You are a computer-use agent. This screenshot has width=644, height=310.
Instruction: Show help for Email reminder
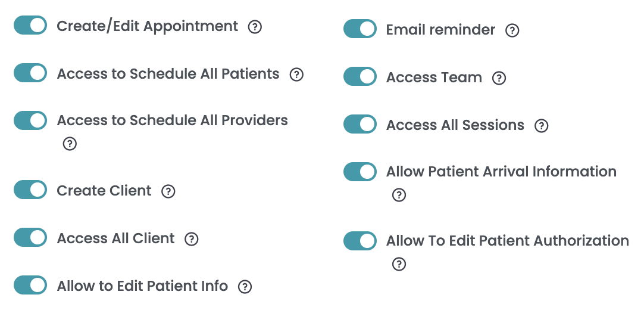click(512, 30)
